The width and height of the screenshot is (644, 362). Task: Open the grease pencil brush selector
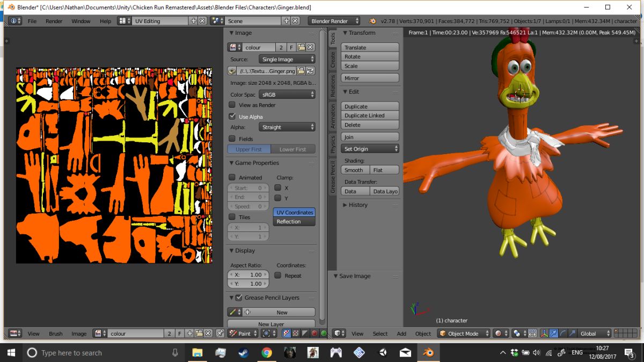coord(235,312)
